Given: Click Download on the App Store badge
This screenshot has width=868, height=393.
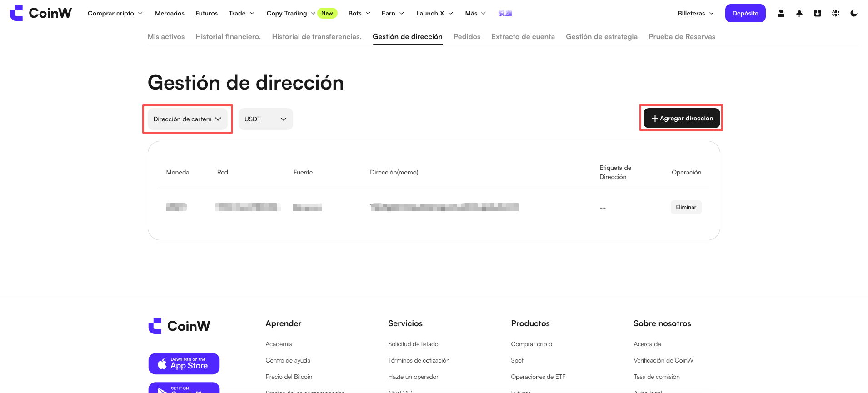Looking at the screenshot, I should pos(184,363).
